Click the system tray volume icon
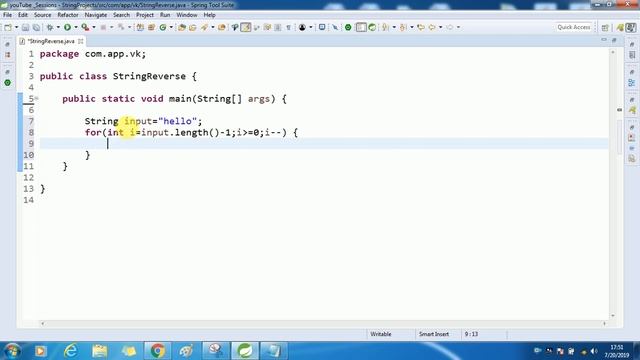The height and width of the screenshot is (360, 640). point(594,351)
